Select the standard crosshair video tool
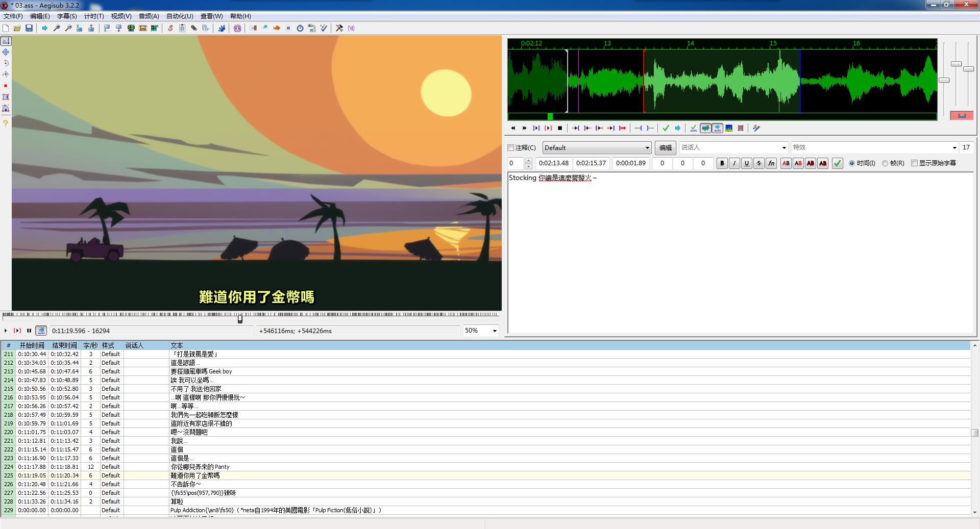The height and width of the screenshot is (529, 980). click(6, 41)
